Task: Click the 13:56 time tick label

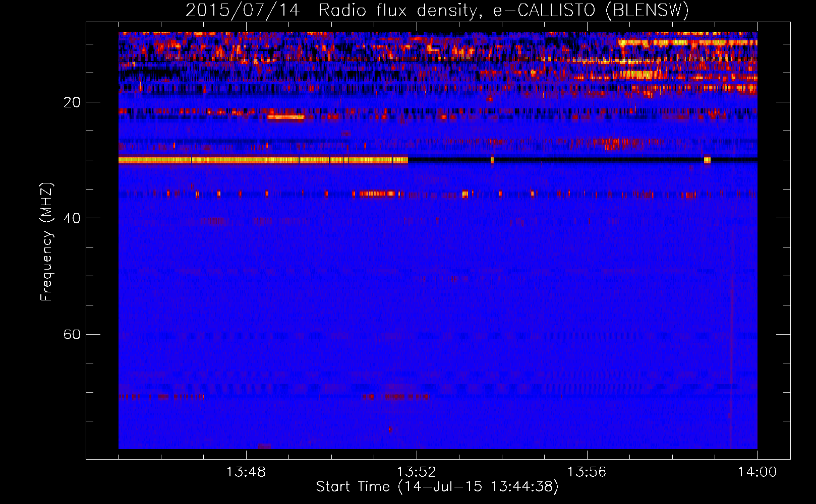Action: [x=587, y=472]
